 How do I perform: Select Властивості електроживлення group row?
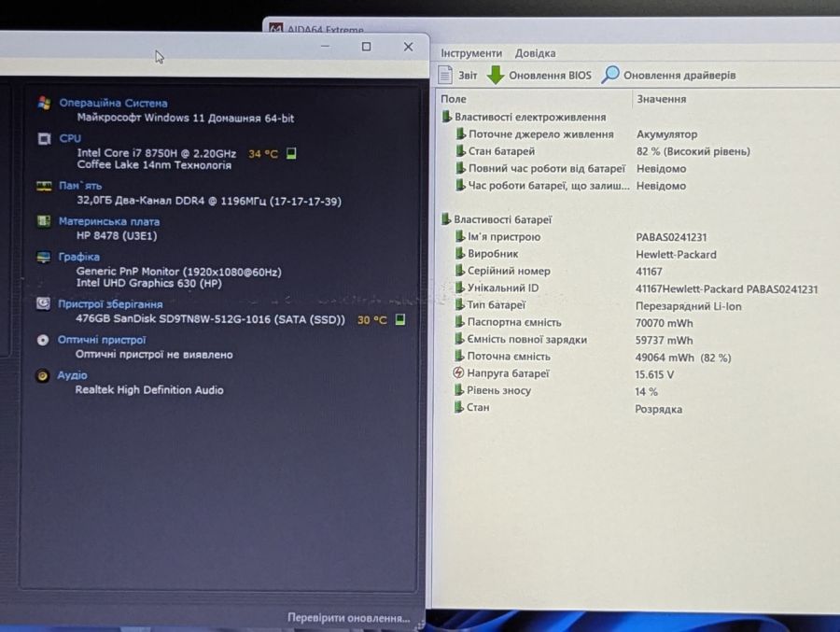525,117
